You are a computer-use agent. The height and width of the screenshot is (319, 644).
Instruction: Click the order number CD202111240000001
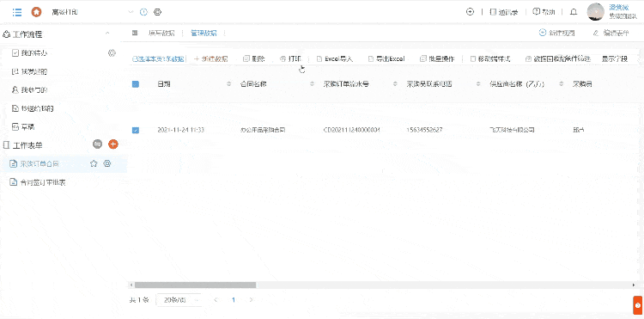[351, 130]
